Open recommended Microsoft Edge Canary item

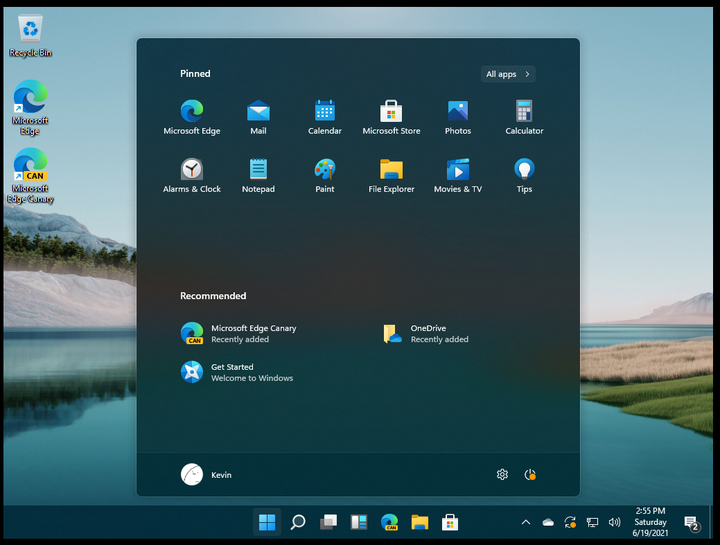click(239, 333)
